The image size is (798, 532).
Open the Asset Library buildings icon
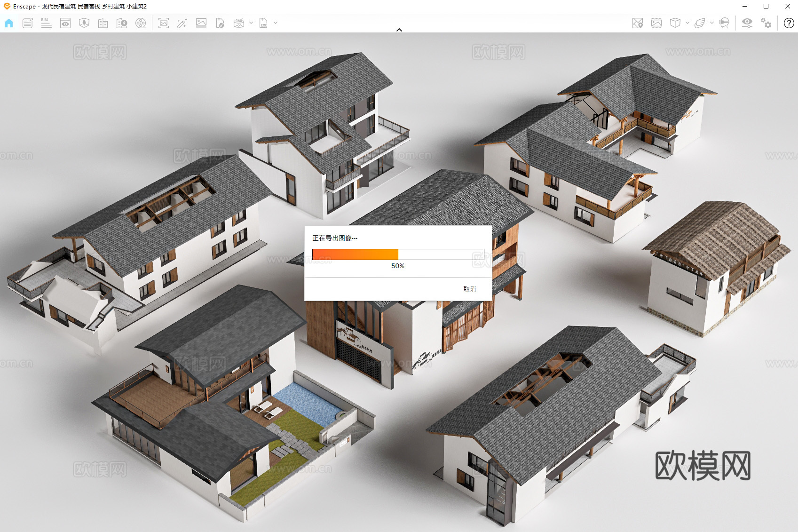(103, 23)
